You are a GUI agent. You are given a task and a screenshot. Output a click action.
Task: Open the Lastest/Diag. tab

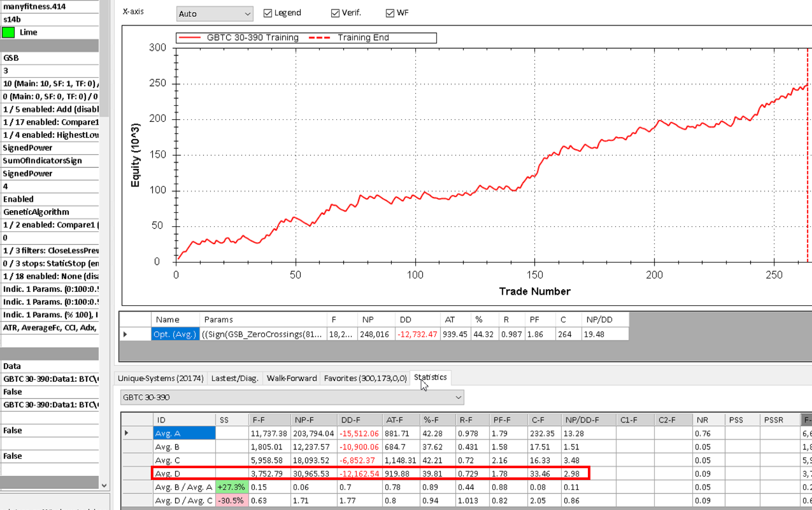pos(235,378)
